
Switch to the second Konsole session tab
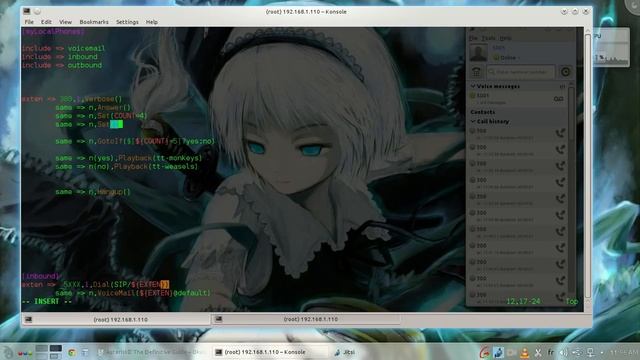coord(306,319)
